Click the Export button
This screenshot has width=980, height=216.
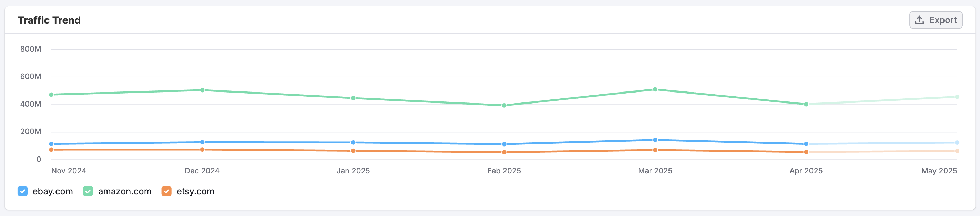(x=936, y=20)
